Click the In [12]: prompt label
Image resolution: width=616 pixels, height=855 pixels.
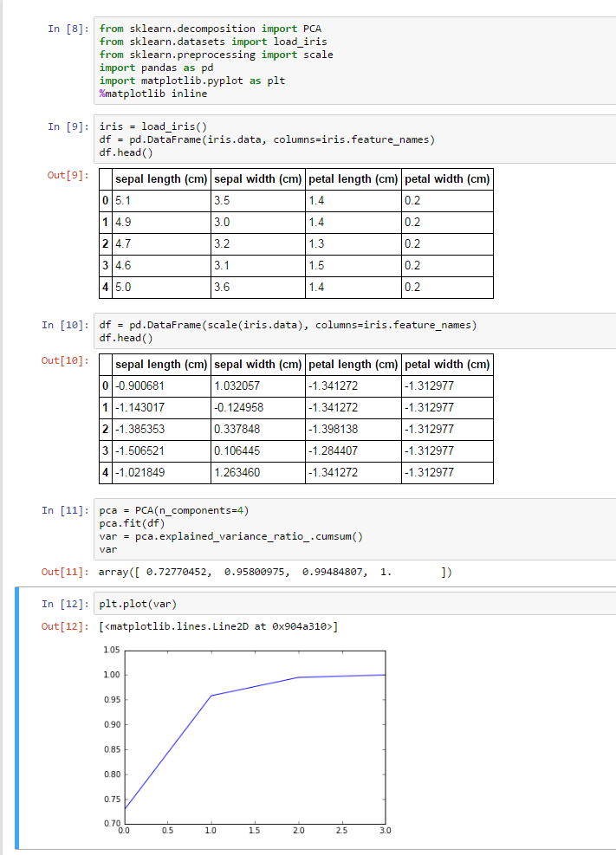66,604
